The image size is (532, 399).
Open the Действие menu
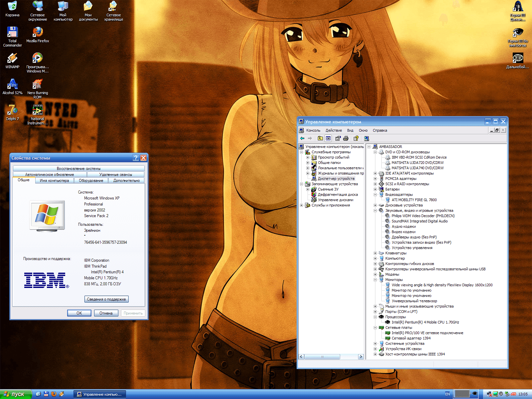[333, 130]
